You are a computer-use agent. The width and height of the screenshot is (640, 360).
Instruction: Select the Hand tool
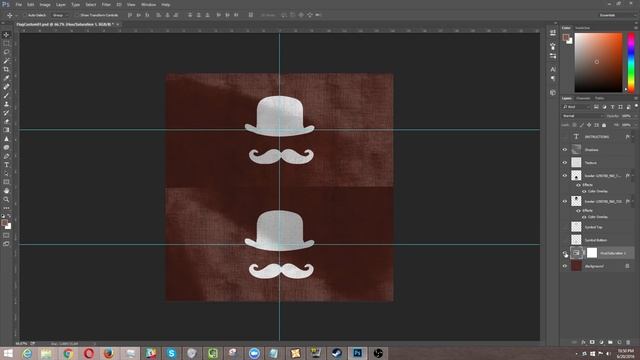pos(6,191)
